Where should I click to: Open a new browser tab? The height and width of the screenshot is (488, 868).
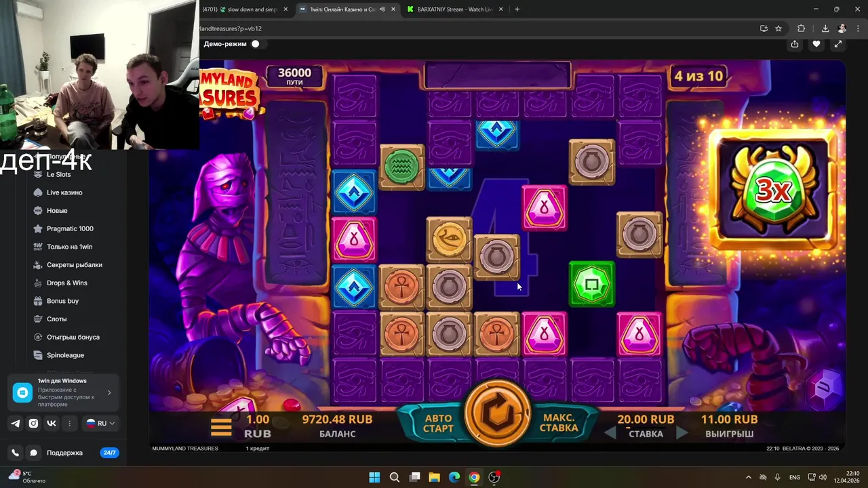click(517, 9)
